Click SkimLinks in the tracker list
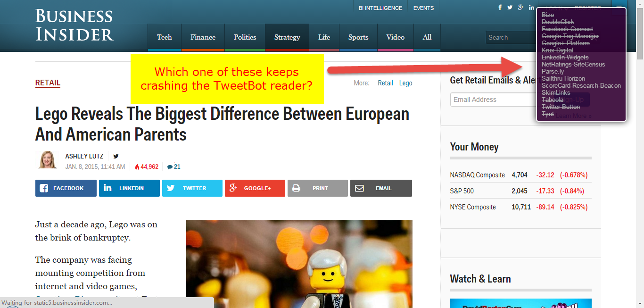Screen dimensions: 644x308 coord(556,93)
